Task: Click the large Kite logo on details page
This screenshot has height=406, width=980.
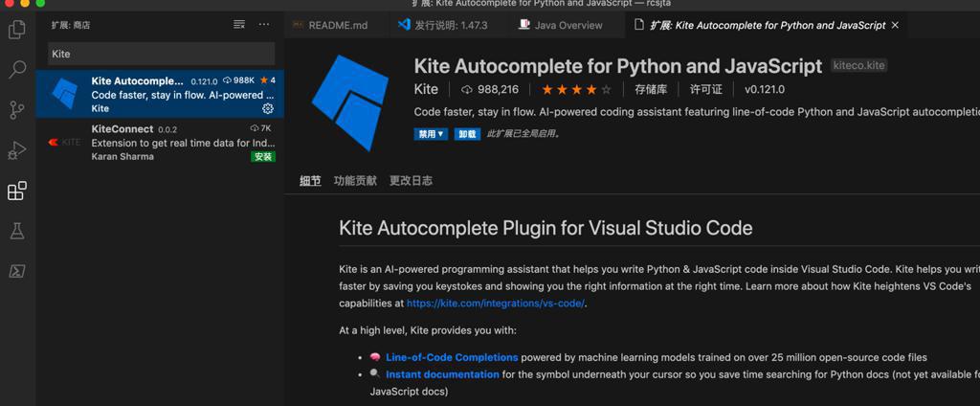Action: 350,103
